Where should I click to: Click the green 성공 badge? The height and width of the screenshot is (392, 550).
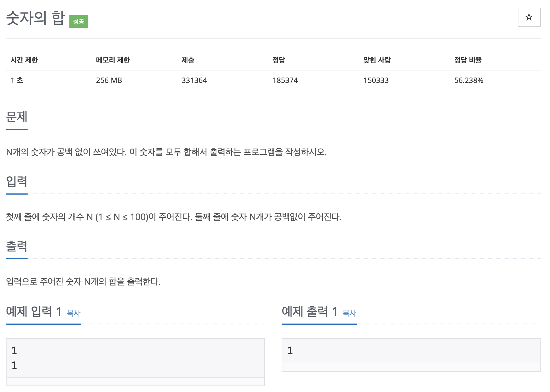tap(78, 22)
